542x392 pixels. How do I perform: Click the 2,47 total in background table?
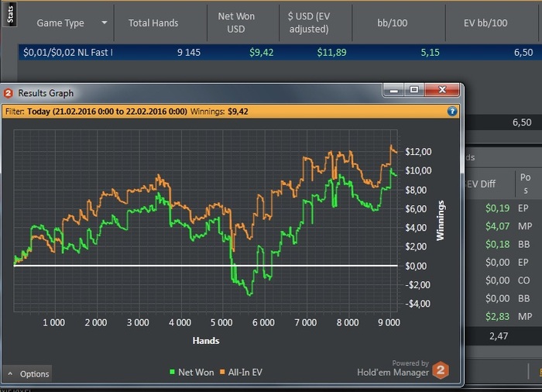click(x=499, y=336)
